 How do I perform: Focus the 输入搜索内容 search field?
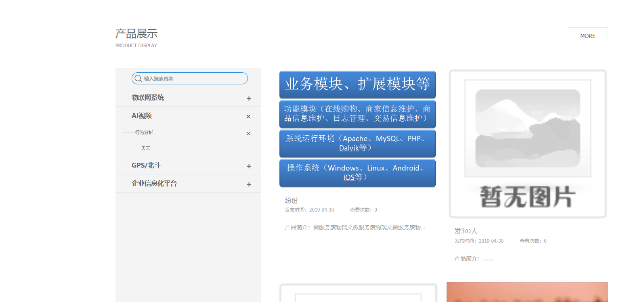pyautogui.click(x=190, y=78)
